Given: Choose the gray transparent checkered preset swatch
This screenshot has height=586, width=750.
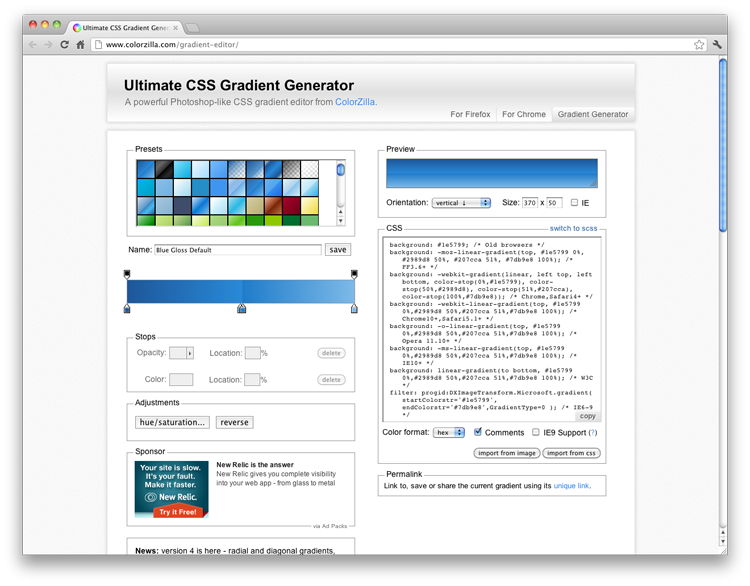Looking at the screenshot, I should [x=291, y=169].
